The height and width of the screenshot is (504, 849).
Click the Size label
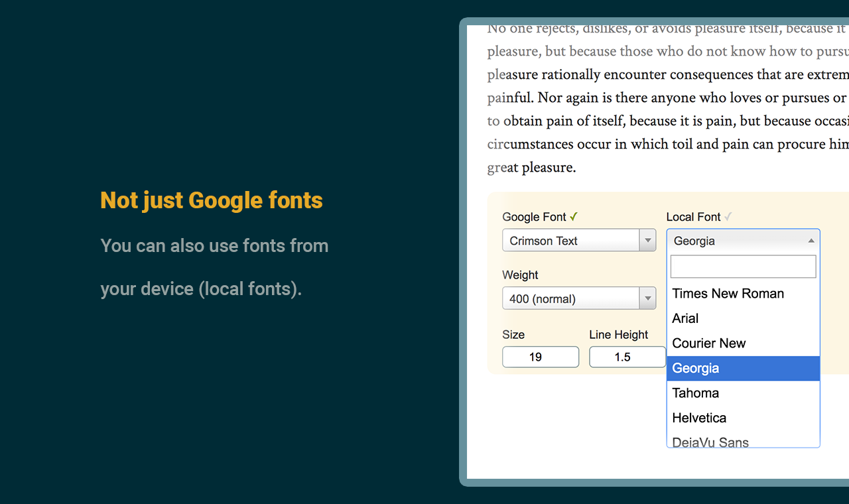513,335
